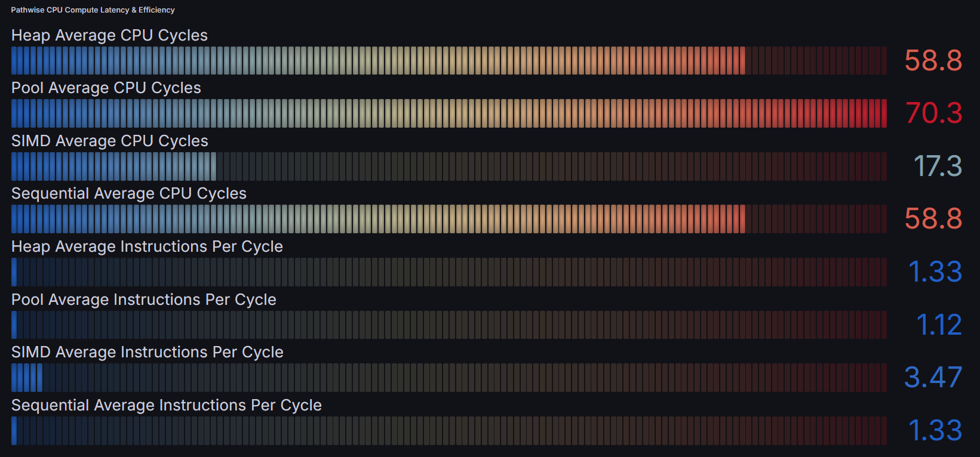Click the Sequential Average CPU Cycles gauge bar

449,219
